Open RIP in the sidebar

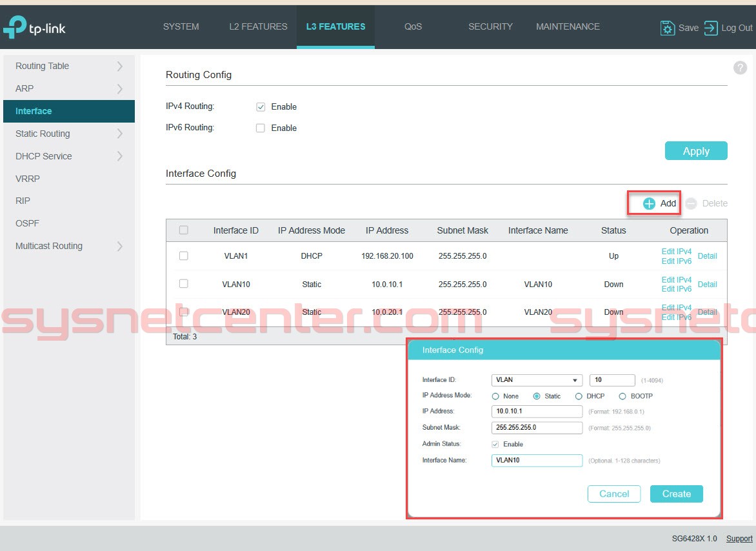click(x=23, y=201)
